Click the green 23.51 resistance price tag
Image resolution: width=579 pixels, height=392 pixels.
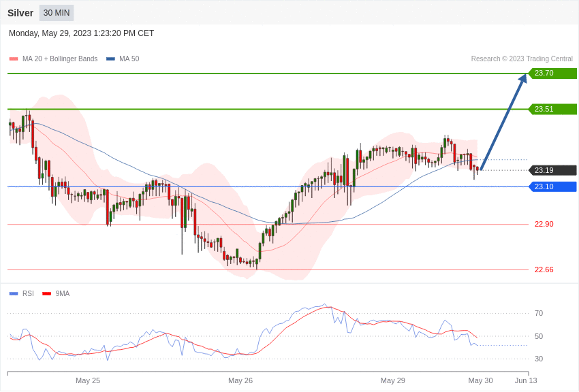tap(553, 109)
